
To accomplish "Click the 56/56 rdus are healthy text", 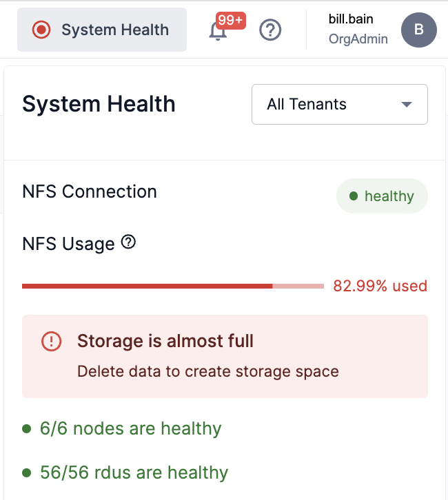I will pyautogui.click(x=134, y=472).
